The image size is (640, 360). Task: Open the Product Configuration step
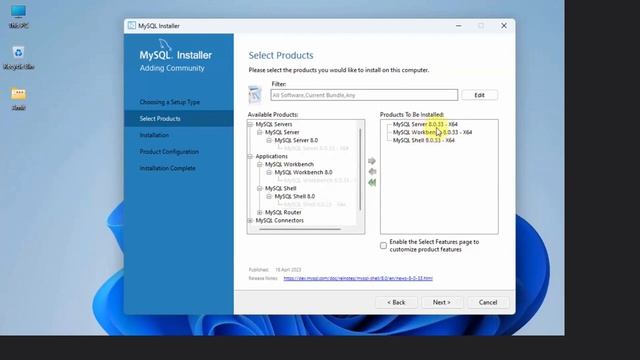coord(169,151)
